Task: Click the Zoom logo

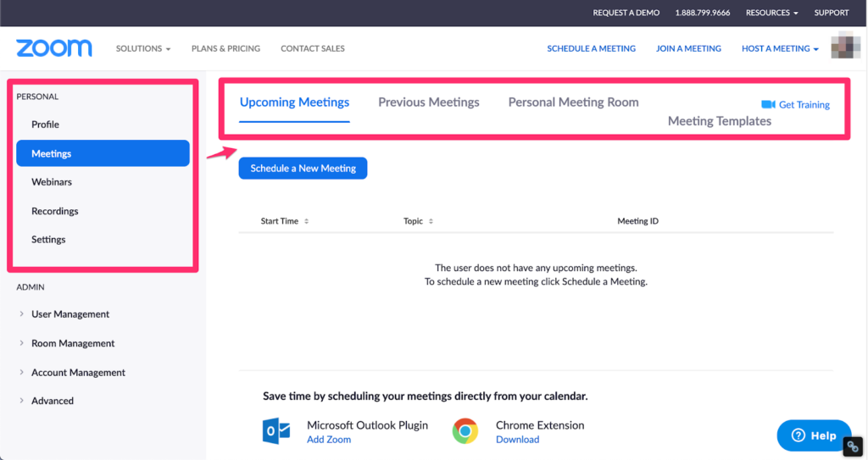Action: [x=53, y=48]
